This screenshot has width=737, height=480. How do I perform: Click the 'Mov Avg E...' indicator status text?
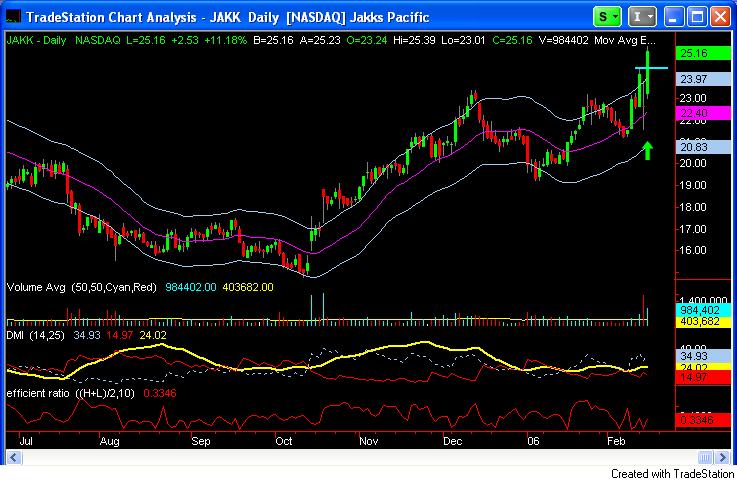tap(625, 40)
